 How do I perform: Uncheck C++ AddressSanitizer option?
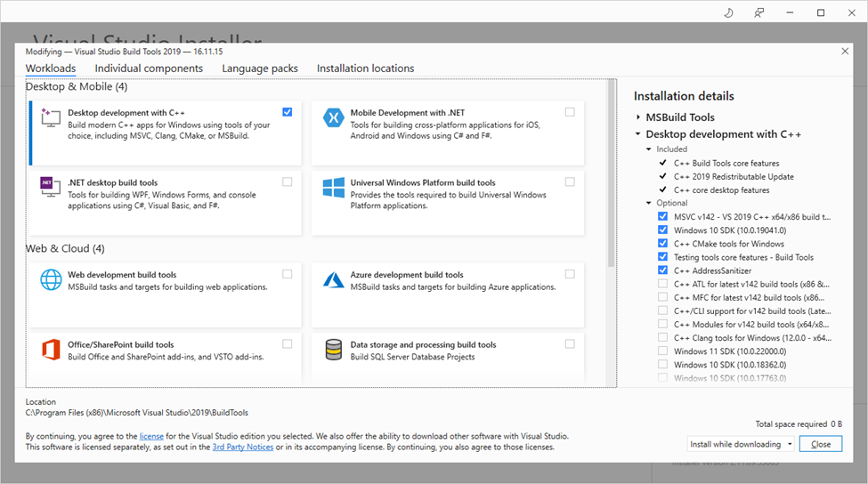662,270
